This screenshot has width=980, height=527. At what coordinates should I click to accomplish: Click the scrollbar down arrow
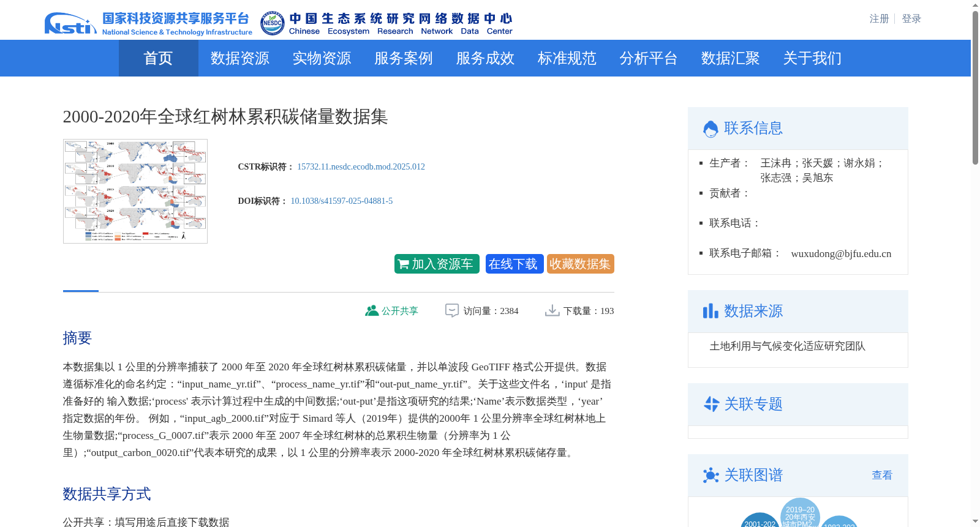(x=975, y=521)
